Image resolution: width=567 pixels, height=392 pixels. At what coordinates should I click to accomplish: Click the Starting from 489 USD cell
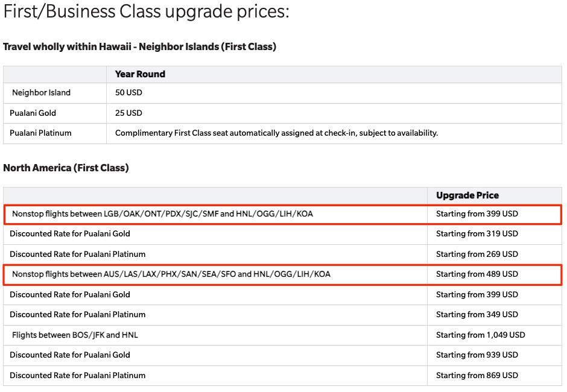[x=475, y=274]
